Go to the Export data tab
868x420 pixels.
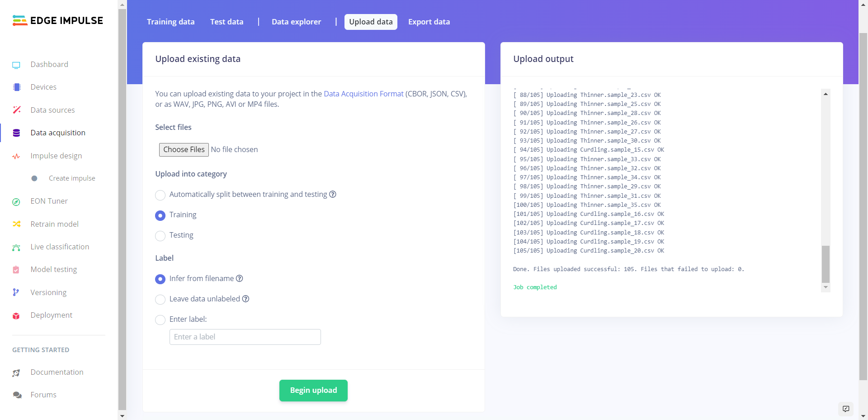point(429,22)
